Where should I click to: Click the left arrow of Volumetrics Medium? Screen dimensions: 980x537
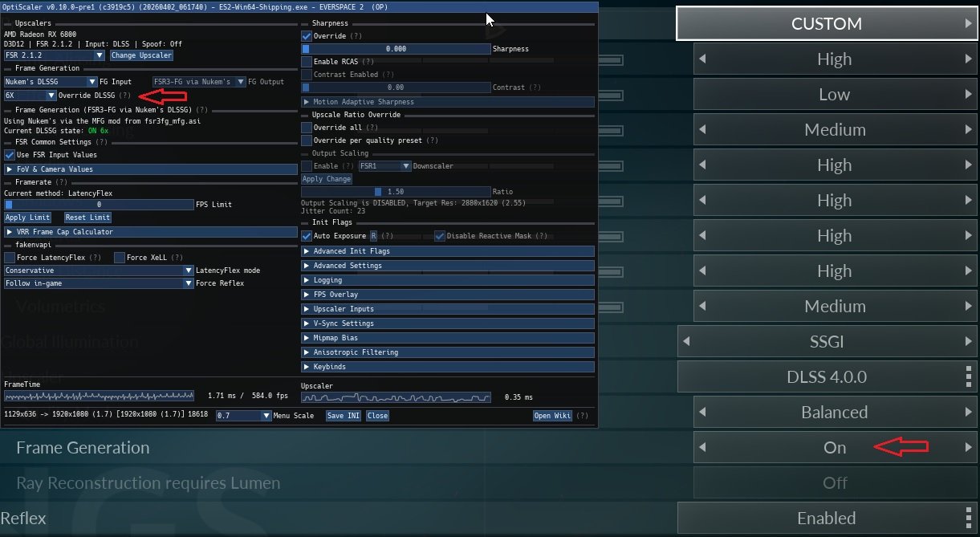(703, 307)
